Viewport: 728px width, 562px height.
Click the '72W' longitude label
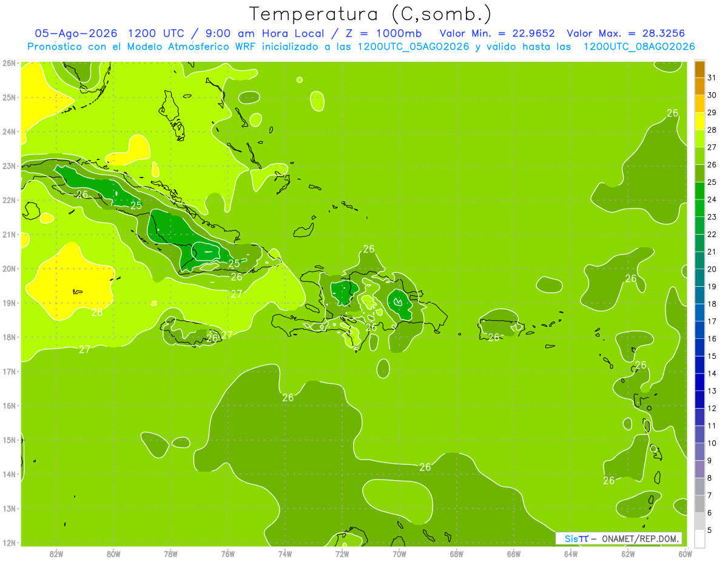[342, 554]
